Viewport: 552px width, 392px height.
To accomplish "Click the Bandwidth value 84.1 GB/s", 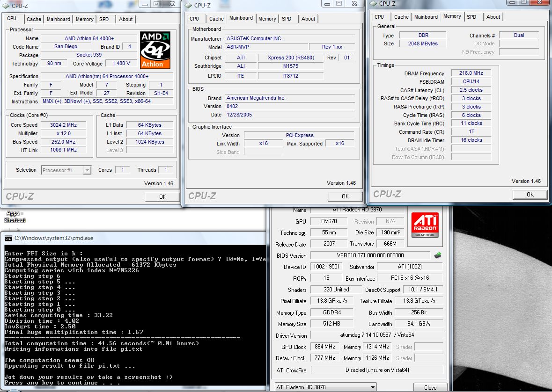I will (x=419, y=324).
